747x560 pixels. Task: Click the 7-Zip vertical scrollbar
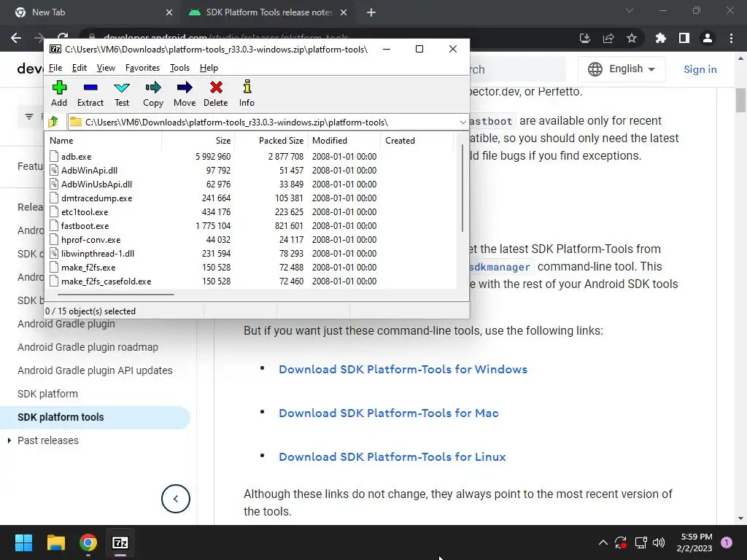462,188
